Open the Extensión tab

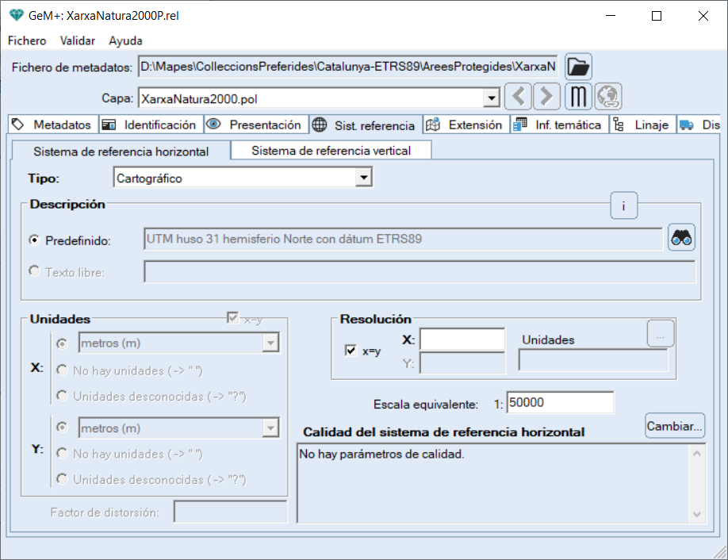[x=466, y=125]
